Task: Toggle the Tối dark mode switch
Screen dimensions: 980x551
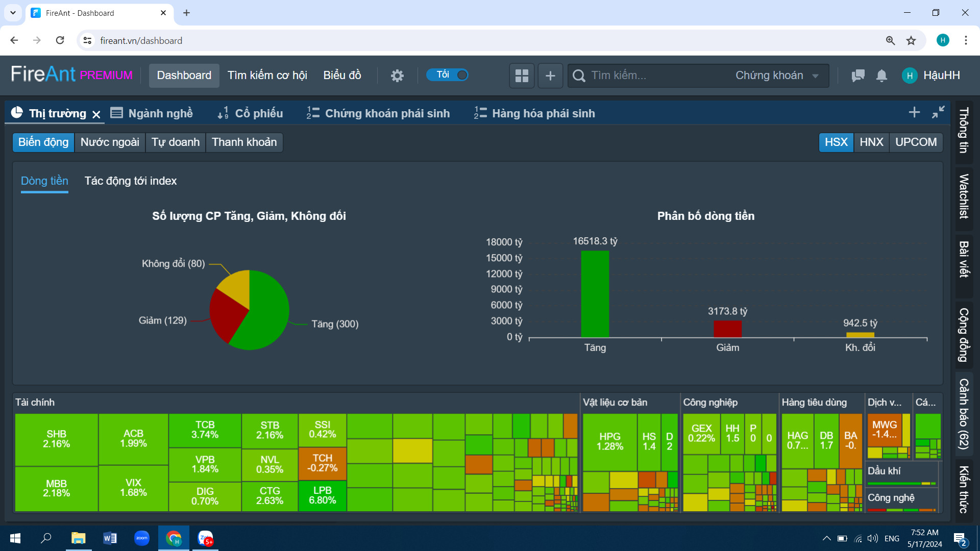Action: tap(448, 75)
